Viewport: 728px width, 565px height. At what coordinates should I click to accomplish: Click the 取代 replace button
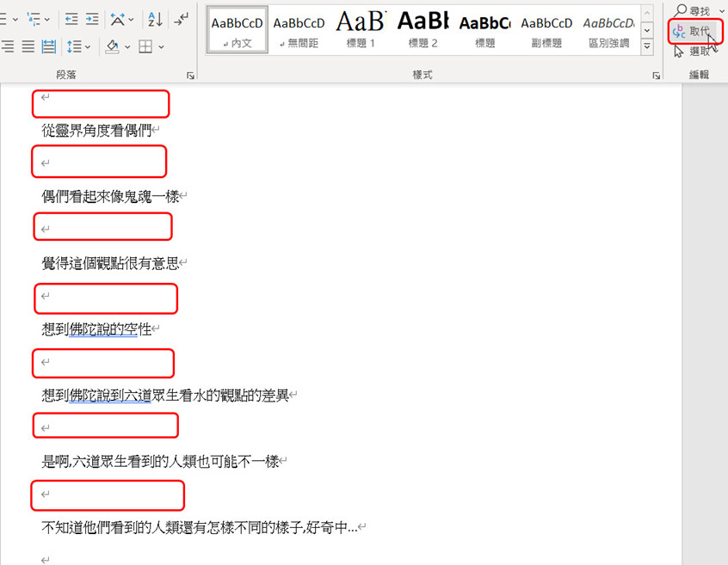(695, 31)
